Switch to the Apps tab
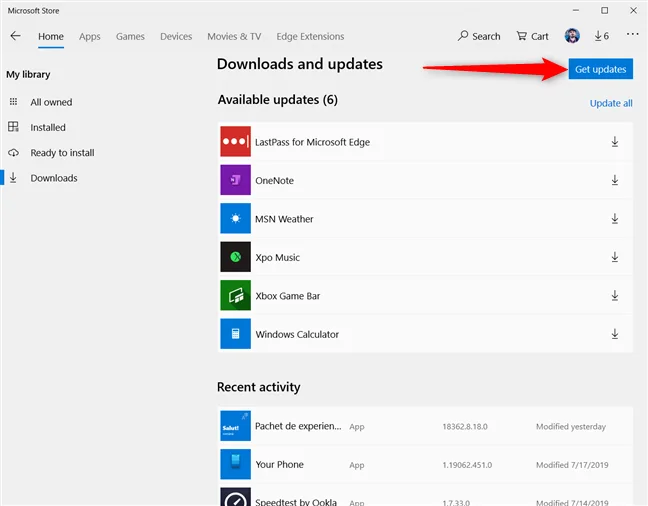Screen dimensions: 648x506 click(x=90, y=36)
